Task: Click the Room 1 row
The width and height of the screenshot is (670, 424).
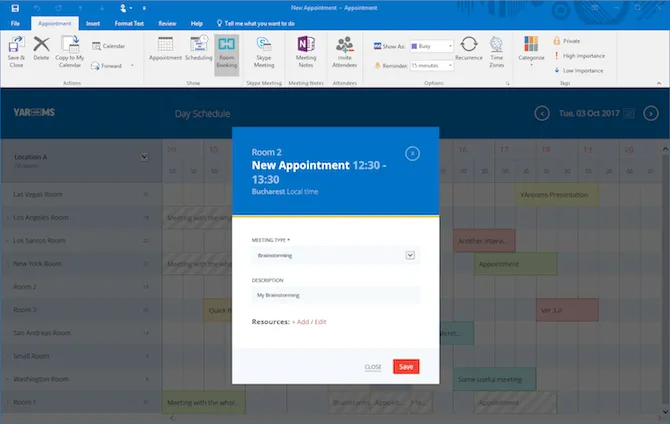Action: coord(81,402)
